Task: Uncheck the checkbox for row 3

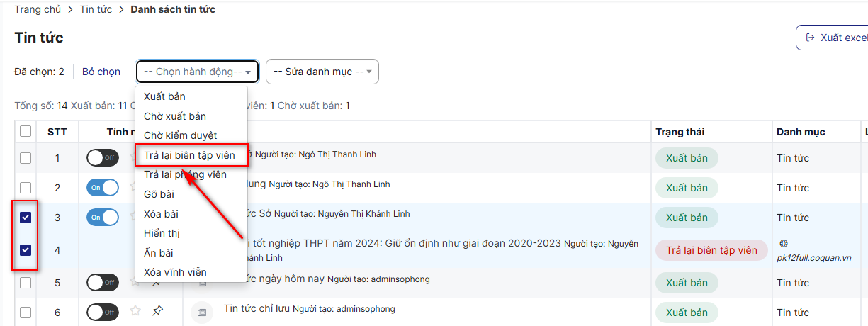Action: pyautogui.click(x=26, y=218)
